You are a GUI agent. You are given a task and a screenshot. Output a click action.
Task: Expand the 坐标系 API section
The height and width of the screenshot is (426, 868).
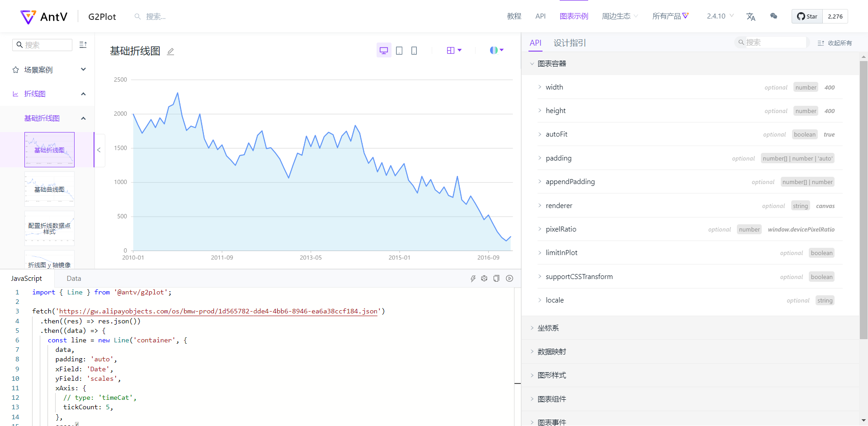[x=548, y=327]
